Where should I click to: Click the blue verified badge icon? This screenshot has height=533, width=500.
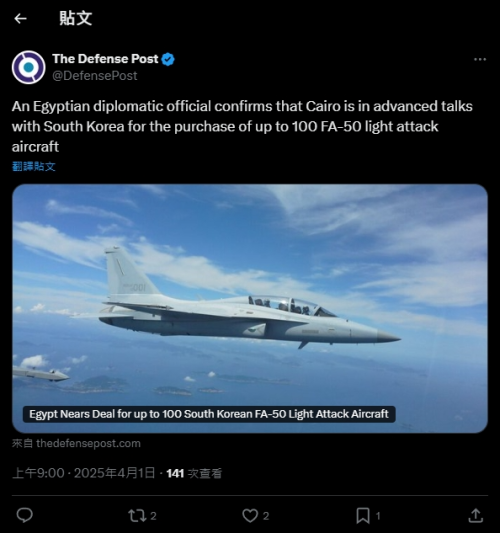[x=168, y=59]
